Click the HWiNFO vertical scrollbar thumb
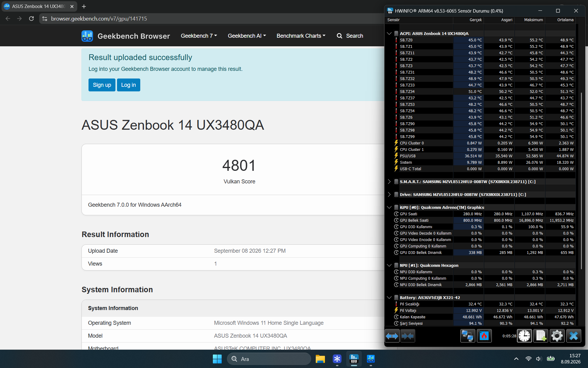 581,181
